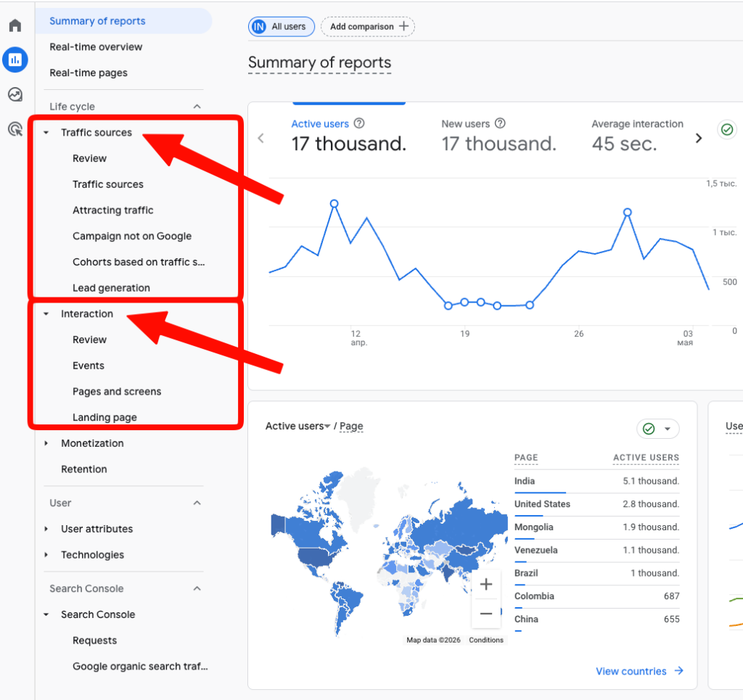Collapse the User section
This screenshot has height=700, width=743.
[x=197, y=503]
